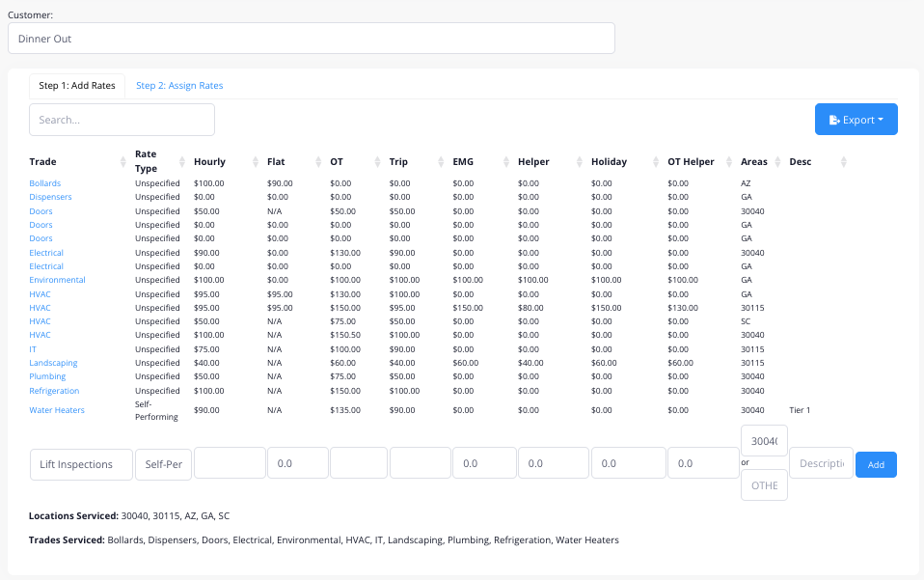Select the $150.50 OT value

(x=345, y=335)
